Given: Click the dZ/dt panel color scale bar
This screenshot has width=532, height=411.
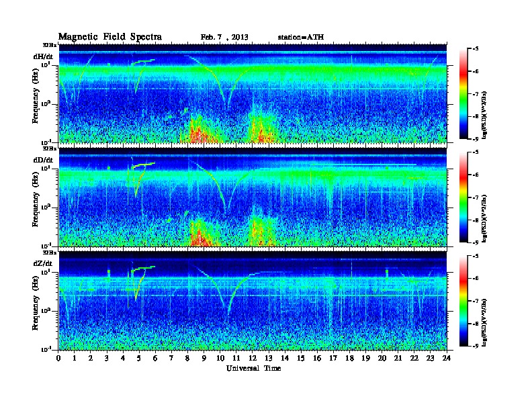Looking at the screenshot, I should coord(463,300).
